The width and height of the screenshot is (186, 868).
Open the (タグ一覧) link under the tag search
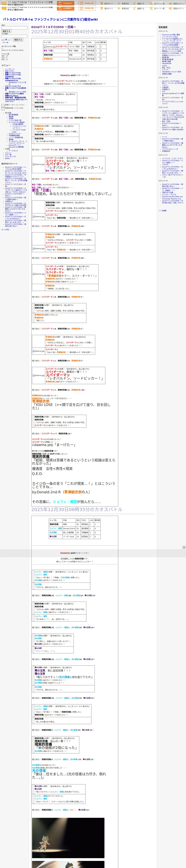click(x=5, y=42)
